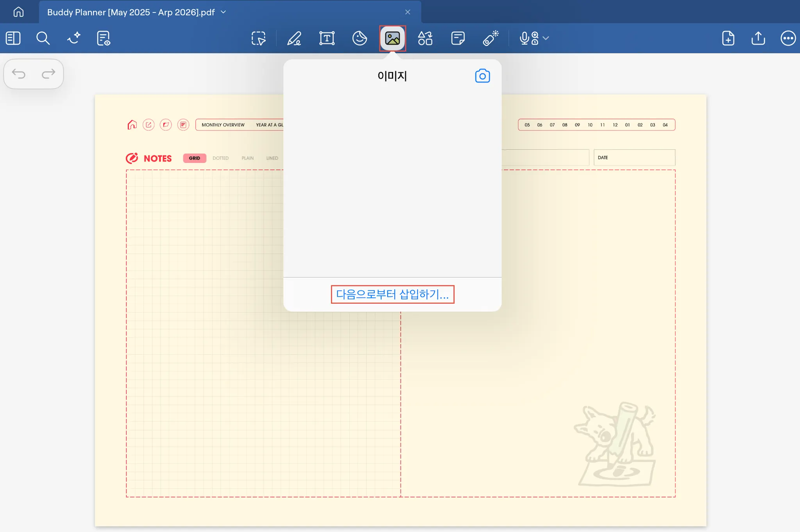Viewport: 800px width, 532px height.
Task: Select the Lasso selection tool
Action: [x=258, y=38]
